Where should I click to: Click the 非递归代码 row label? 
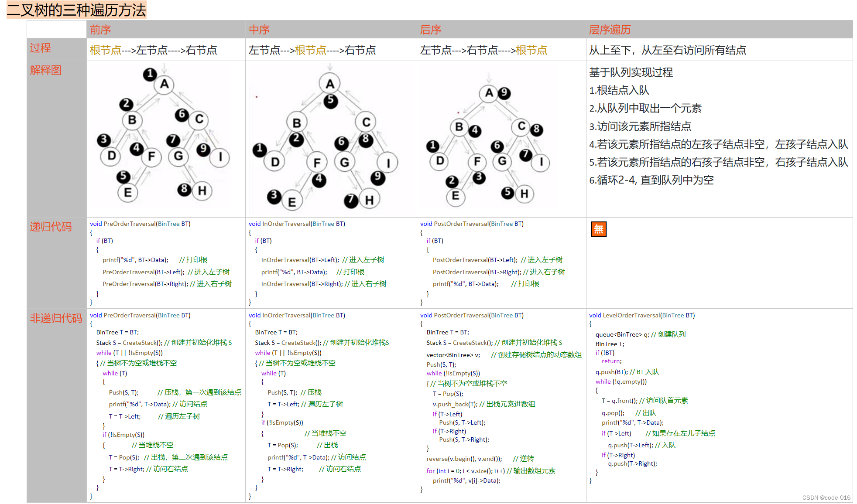(x=56, y=318)
